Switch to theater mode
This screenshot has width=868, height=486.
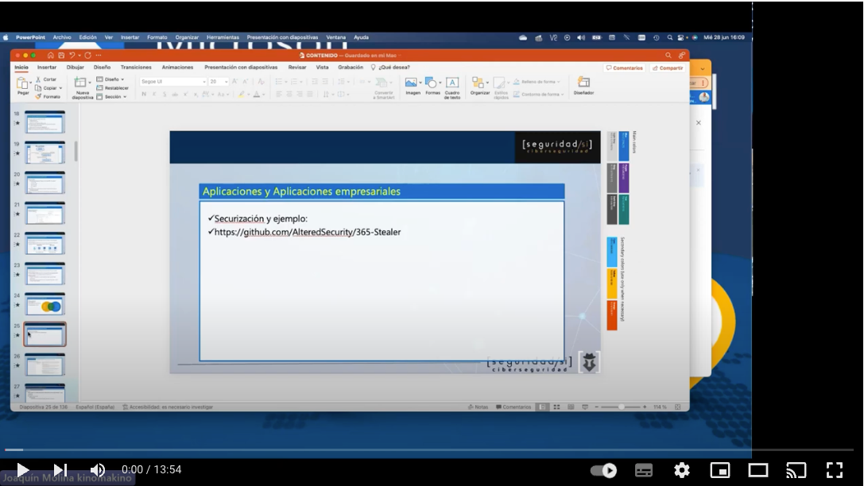758,470
